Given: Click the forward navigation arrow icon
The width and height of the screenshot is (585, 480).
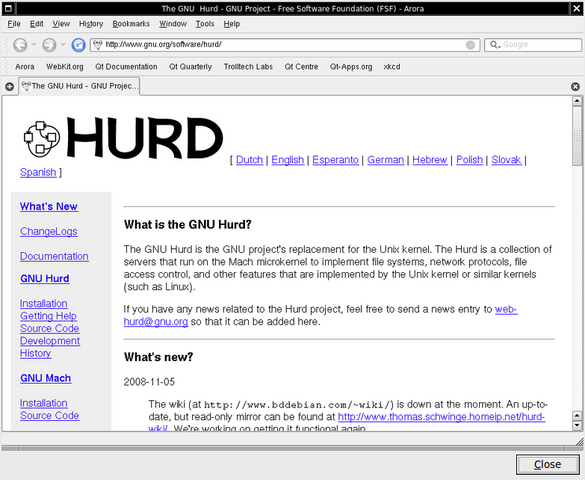Looking at the screenshot, I should pos(49,45).
